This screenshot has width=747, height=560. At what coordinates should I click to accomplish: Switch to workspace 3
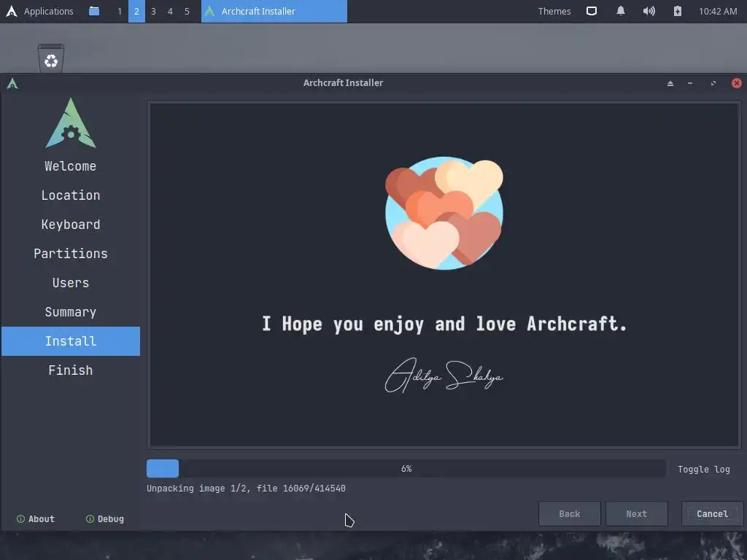153,12
